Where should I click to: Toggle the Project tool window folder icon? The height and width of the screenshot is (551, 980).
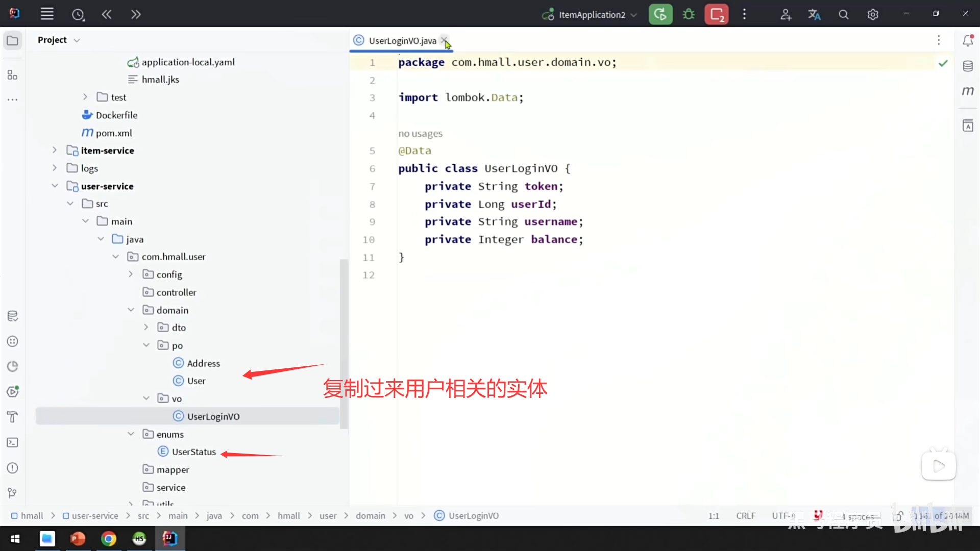[x=13, y=40]
